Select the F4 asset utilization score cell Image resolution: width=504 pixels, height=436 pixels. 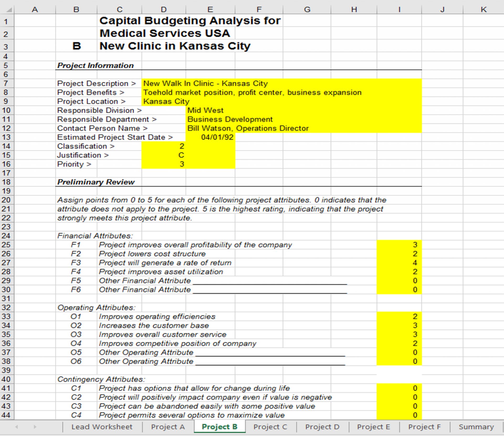point(399,272)
